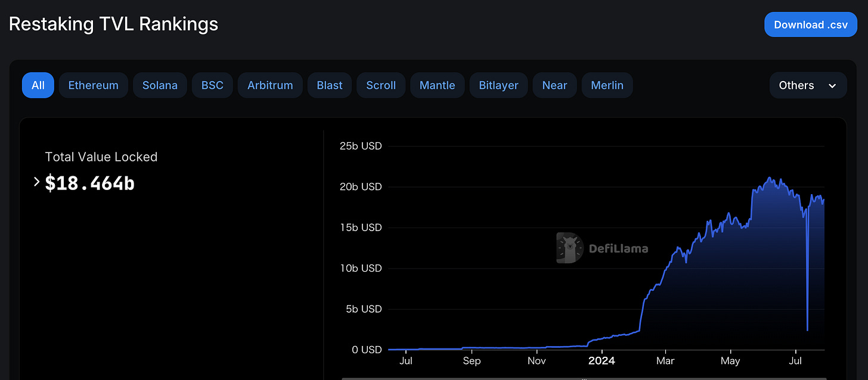The height and width of the screenshot is (380, 868).
Task: Click the $18.464b TVL value
Action: [x=90, y=183]
